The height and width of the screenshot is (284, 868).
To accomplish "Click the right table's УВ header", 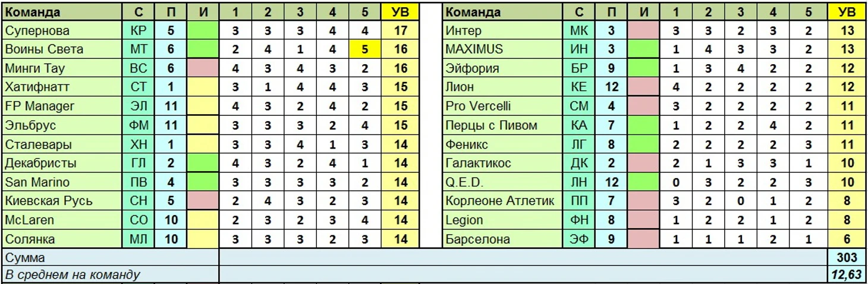I will coord(847,11).
